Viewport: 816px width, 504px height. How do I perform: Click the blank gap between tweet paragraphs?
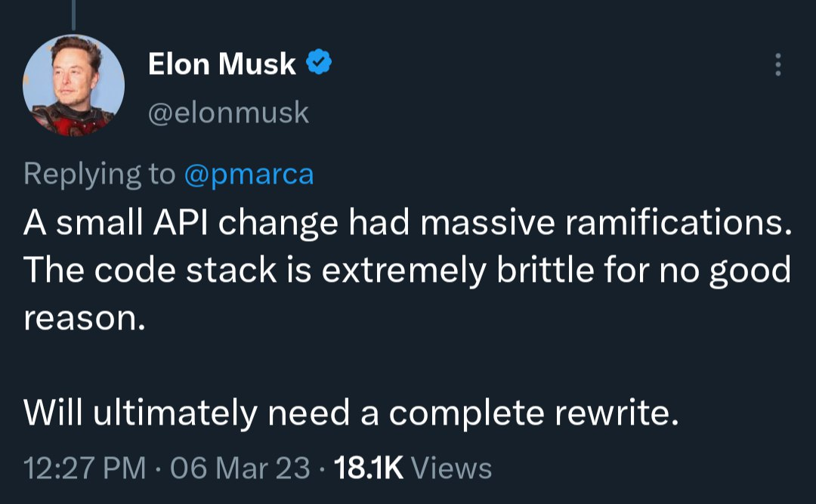[x=407, y=364]
